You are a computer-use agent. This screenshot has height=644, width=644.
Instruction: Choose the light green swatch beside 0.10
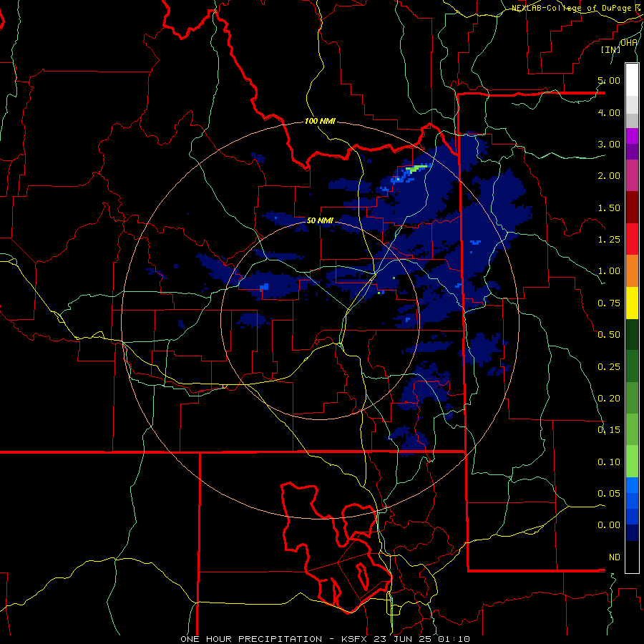click(632, 462)
